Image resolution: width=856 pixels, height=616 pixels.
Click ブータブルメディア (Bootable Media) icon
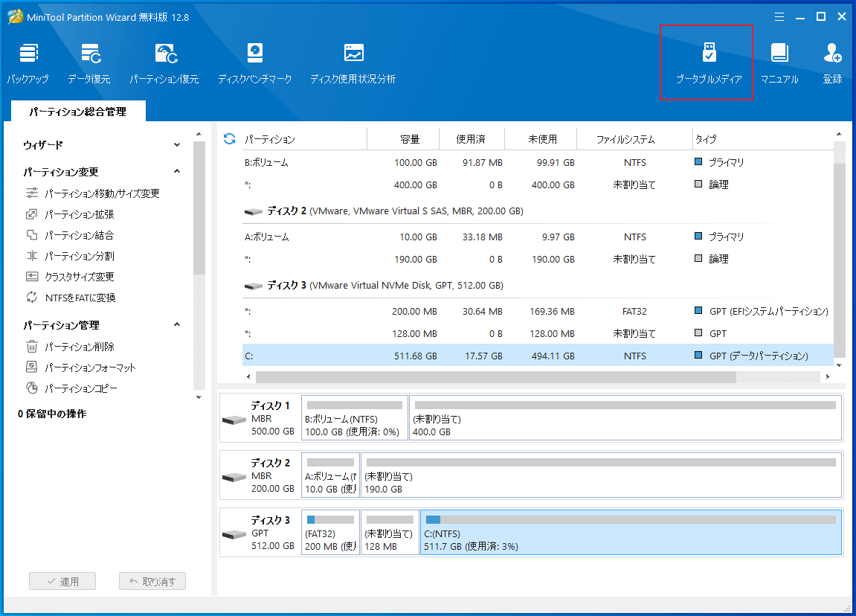(x=709, y=63)
